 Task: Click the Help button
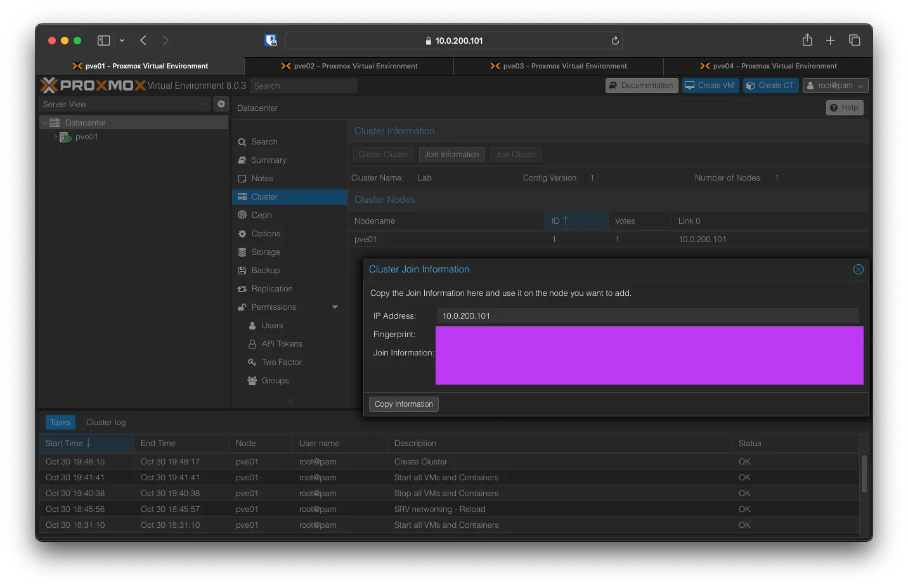[845, 108]
